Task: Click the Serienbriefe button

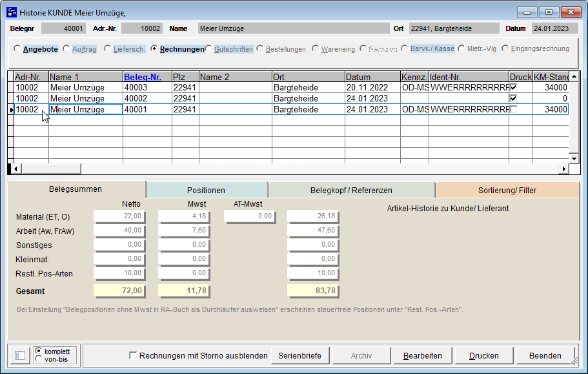Action: (299, 355)
